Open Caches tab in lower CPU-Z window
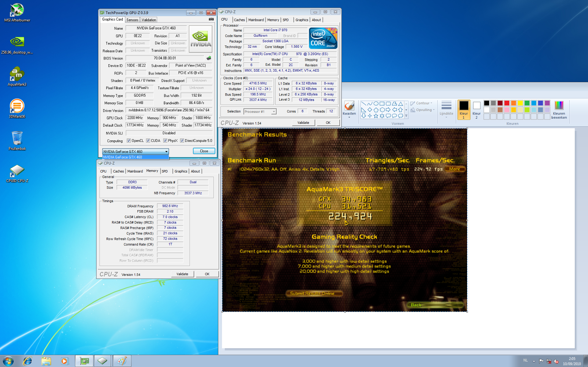Image resolution: width=588 pixels, height=367 pixels. 118,171
